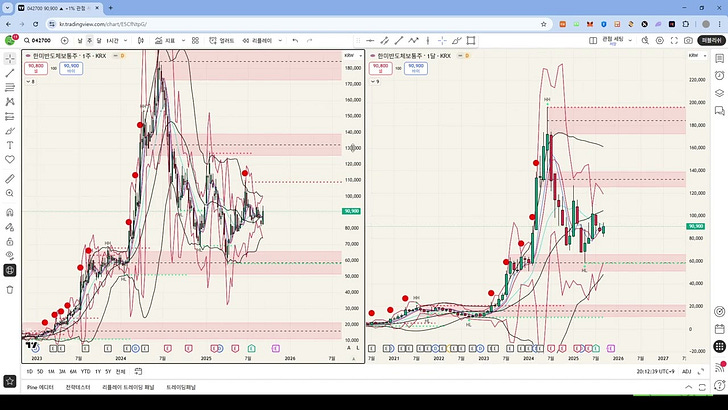Select the 달 (month) interval
This screenshot has width=728, height=410.
click(99, 40)
